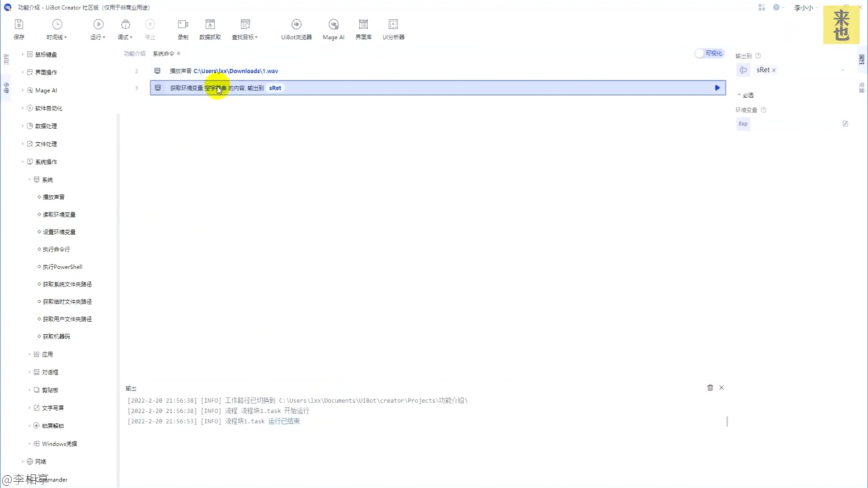
Task: Select the 执行命令行 command
Action: 57,249
